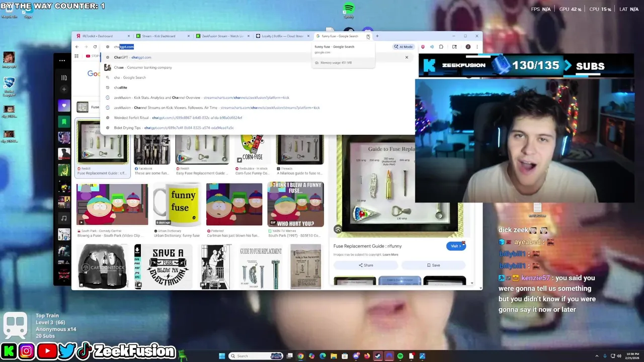Screen dimensions: 644x362
Task: Switch to the ZeekFusion Stream Watch Live tab
Action: pos(222,36)
